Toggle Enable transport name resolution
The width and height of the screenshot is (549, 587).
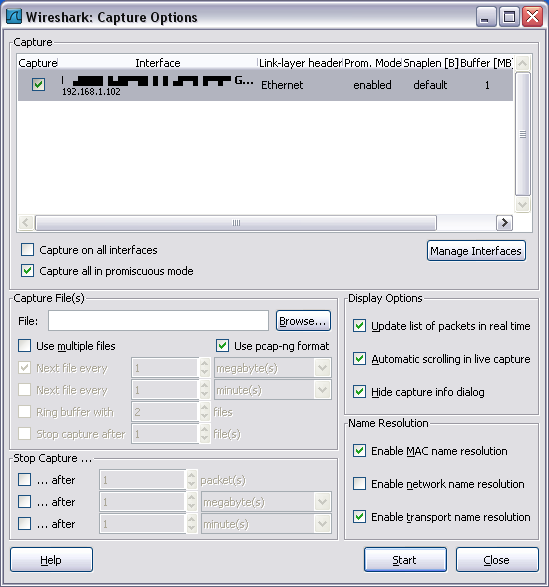(360, 517)
